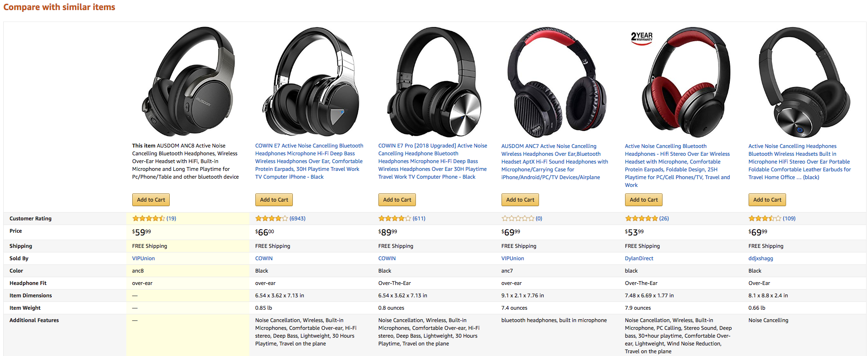The image size is (868, 356).
Task: Open the COWIN E7 Pro headphones image
Action: click(x=434, y=82)
